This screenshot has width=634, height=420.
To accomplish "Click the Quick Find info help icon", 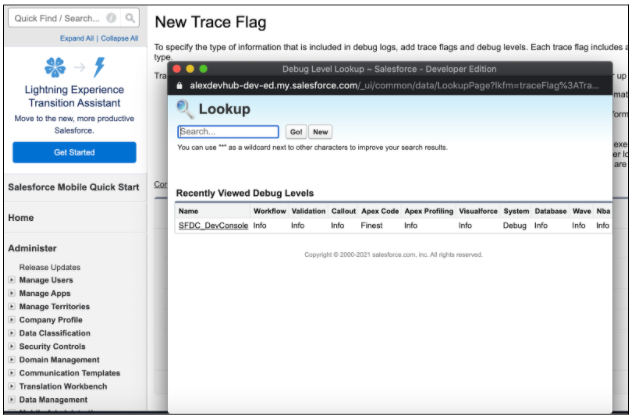I will pyautogui.click(x=112, y=18).
